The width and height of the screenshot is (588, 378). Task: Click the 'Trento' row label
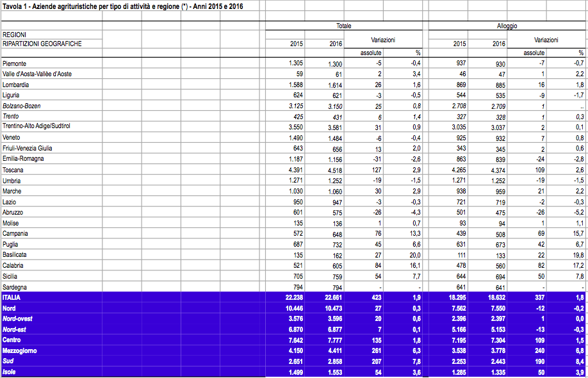pyautogui.click(x=10, y=116)
